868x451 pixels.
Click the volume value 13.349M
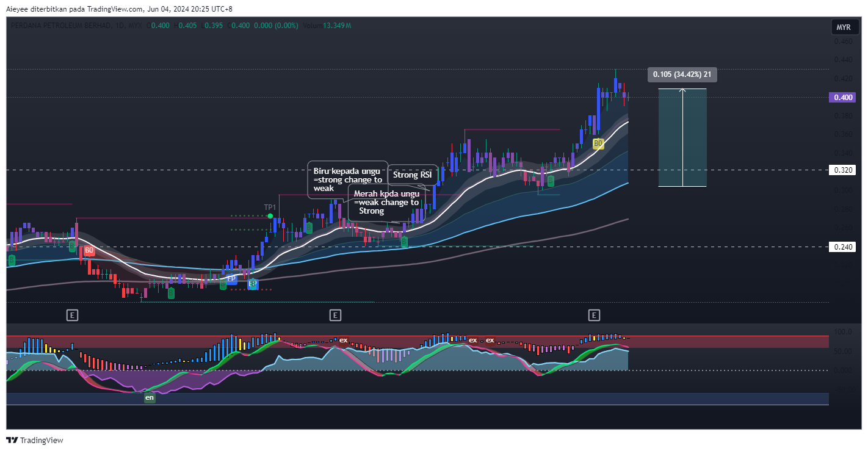point(337,26)
